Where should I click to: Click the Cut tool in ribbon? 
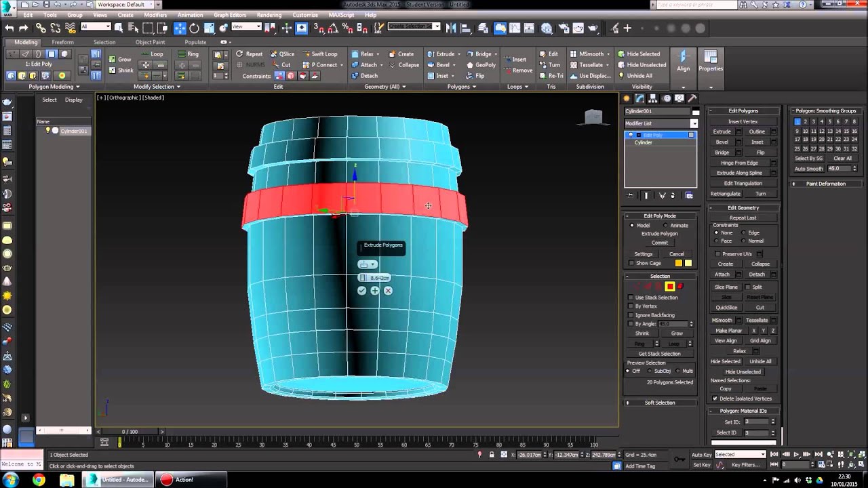tap(281, 65)
